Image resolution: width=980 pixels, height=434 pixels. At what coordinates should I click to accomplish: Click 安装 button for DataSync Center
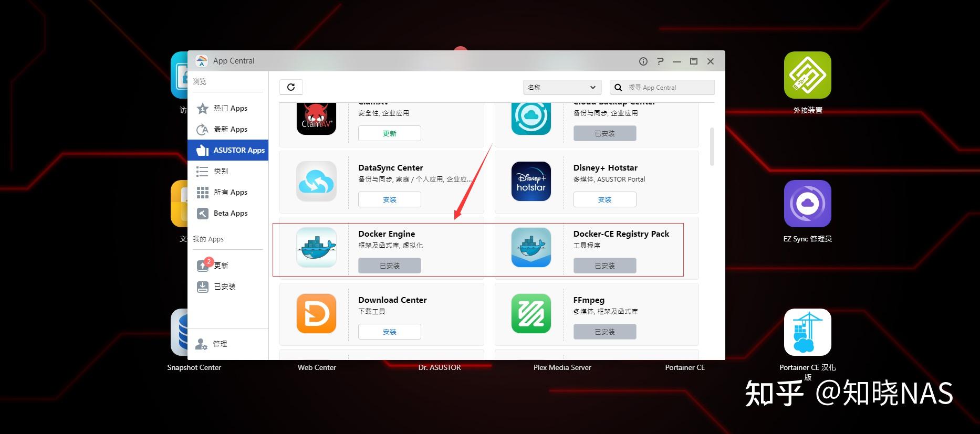(x=390, y=199)
